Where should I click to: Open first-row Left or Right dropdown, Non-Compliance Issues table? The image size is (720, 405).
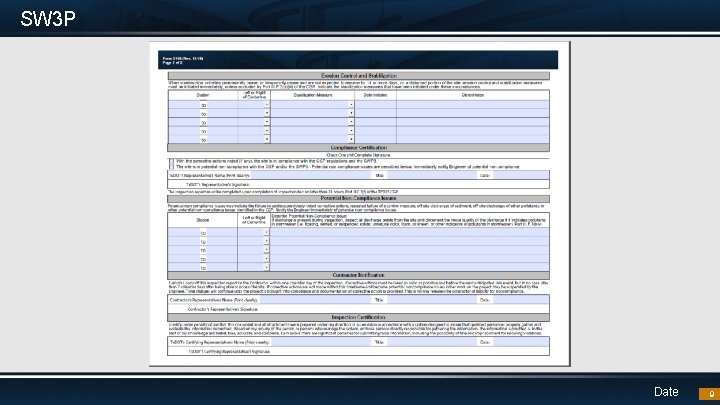pyautogui.click(x=266, y=232)
